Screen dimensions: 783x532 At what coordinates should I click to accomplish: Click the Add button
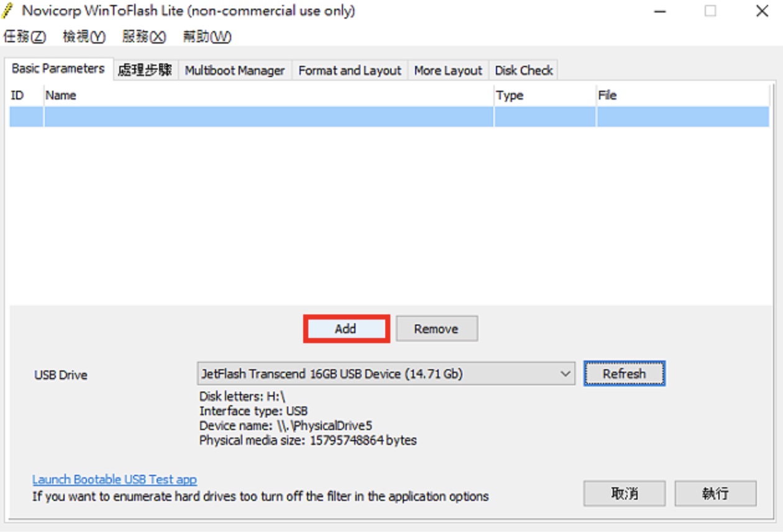[346, 329]
